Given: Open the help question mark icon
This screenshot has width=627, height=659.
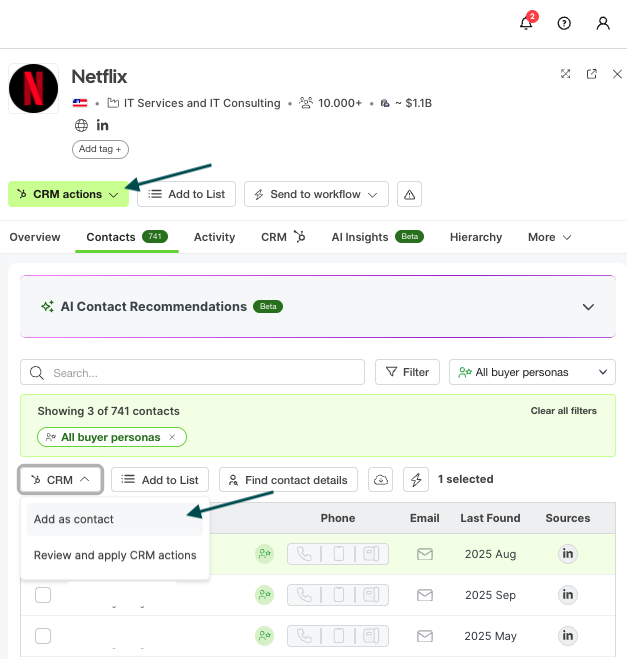Looking at the screenshot, I should click(x=564, y=23).
